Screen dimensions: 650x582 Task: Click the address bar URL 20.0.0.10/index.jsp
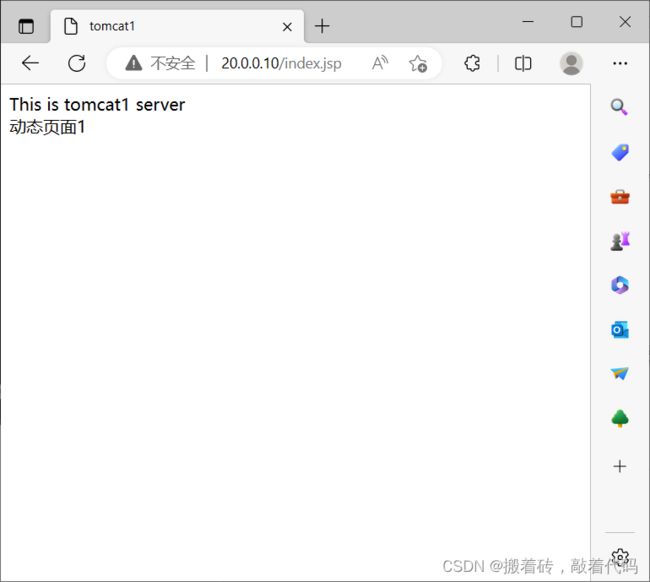point(281,63)
